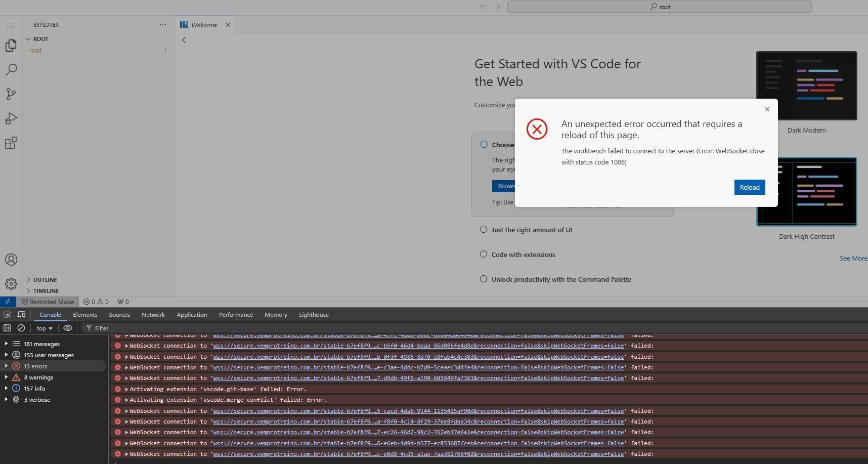Create a live expression with eye icon

(x=68, y=328)
